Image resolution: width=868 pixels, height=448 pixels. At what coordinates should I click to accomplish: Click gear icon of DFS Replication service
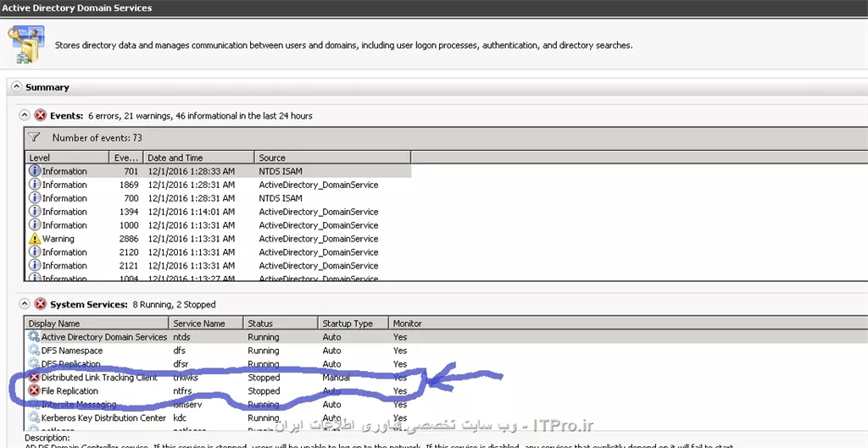(34, 363)
